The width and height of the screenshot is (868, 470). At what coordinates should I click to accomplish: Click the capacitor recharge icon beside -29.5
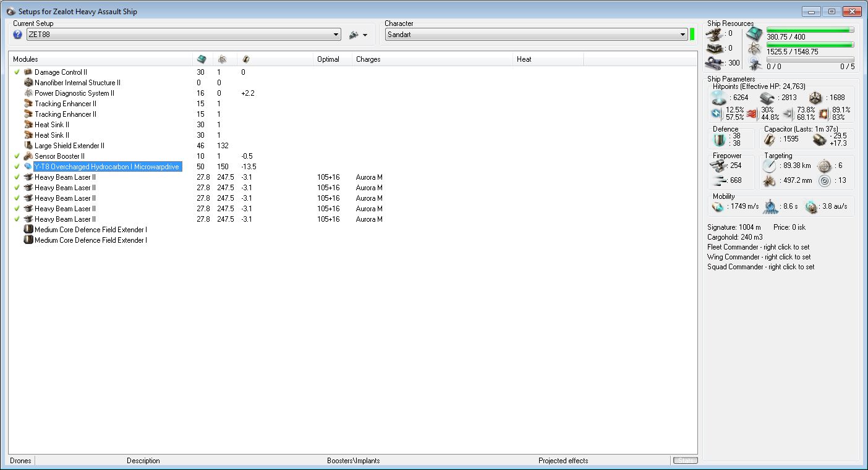[x=820, y=140]
